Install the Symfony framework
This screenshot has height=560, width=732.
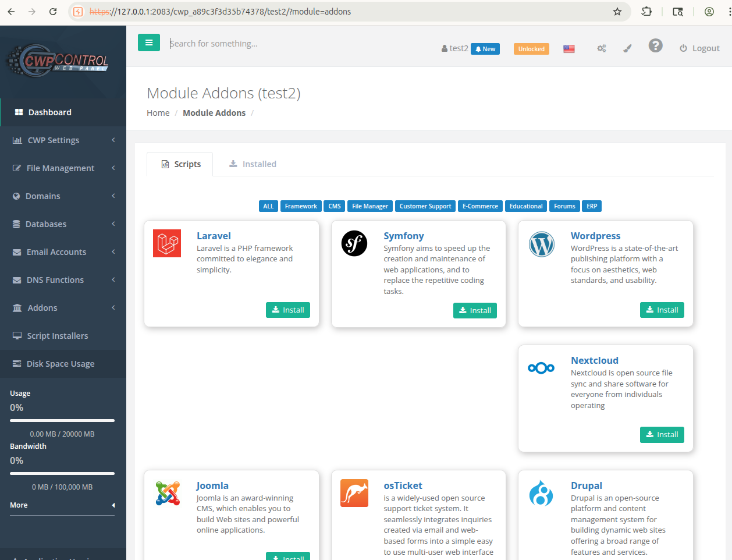point(475,311)
